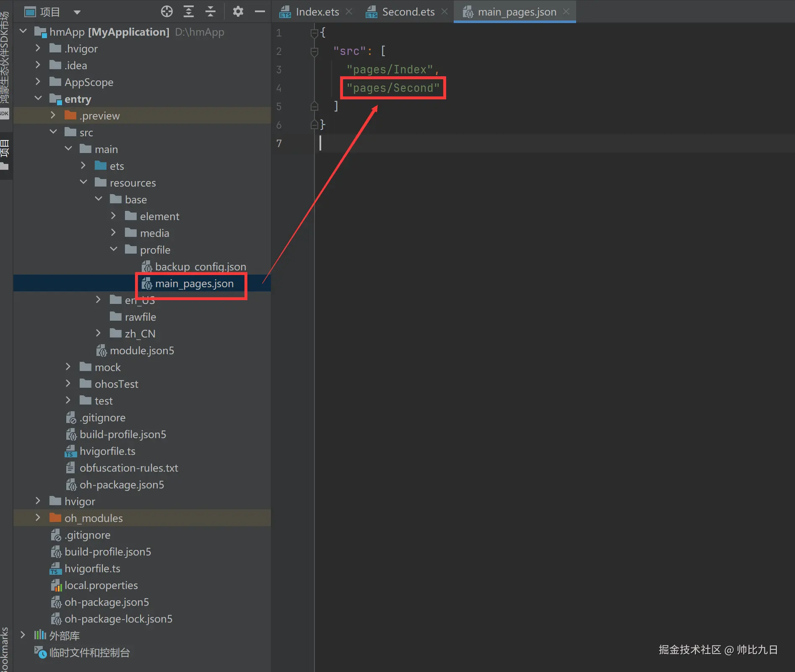This screenshot has width=795, height=672.
Task: Open project panel settings gear
Action: 238,12
